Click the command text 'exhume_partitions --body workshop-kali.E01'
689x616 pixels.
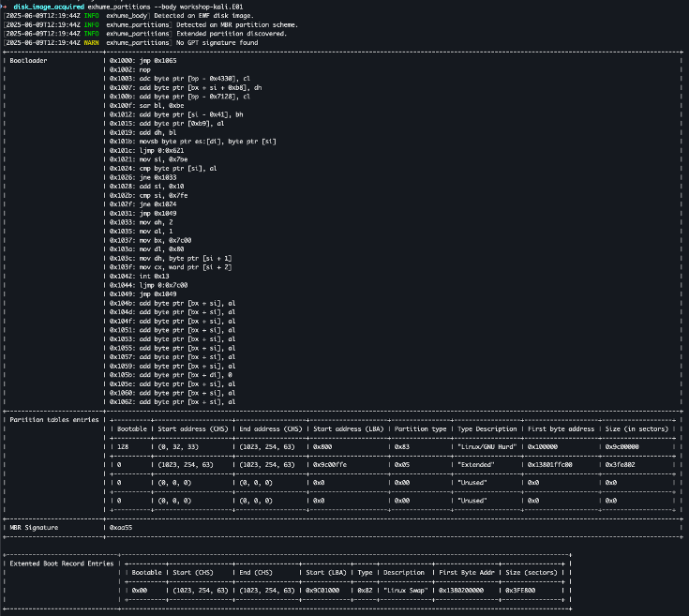(165, 7)
